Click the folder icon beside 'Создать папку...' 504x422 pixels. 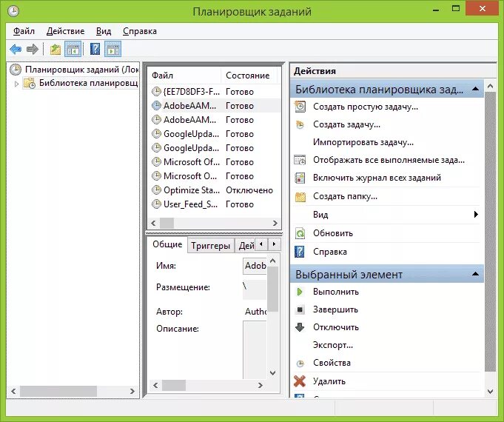(x=300, y=196)
